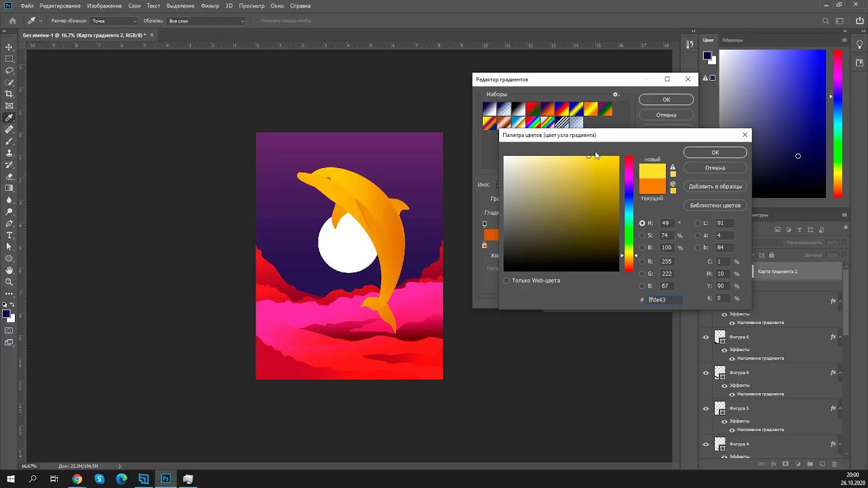Select the Eraser tool
Screen dimensions: 868x488
pyautogui.click(x=9, y=176)
